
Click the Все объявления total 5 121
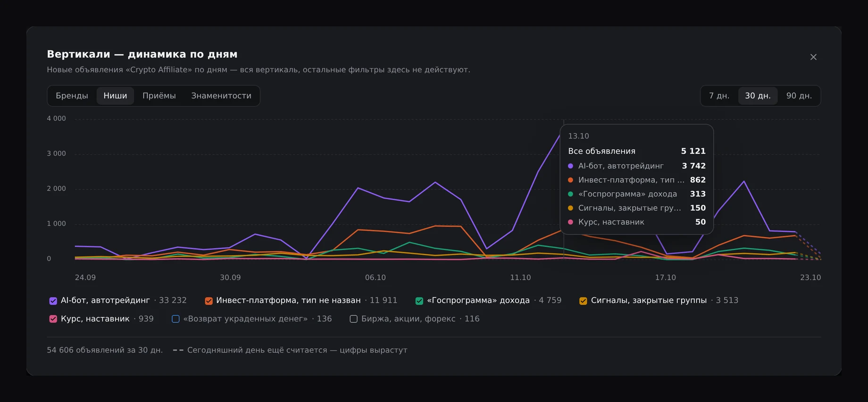(x=693, y=151)
